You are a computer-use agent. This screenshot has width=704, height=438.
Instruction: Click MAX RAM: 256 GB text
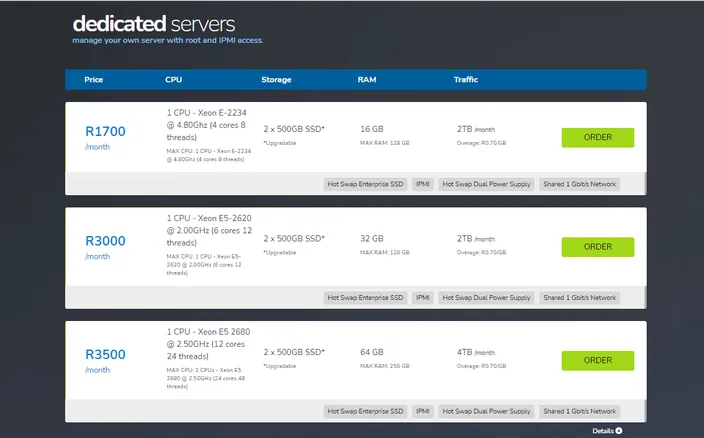(385, 366)
